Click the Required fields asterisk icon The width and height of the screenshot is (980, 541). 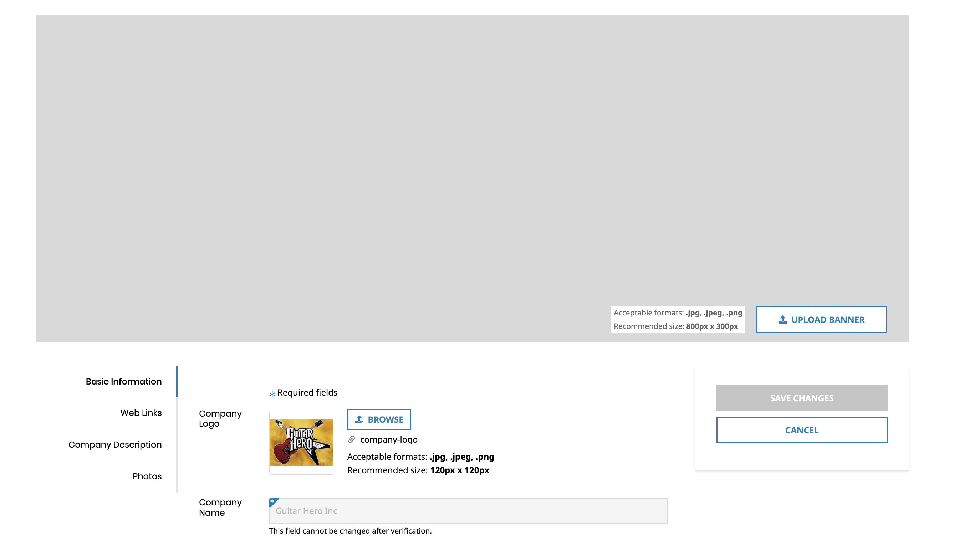272,394
